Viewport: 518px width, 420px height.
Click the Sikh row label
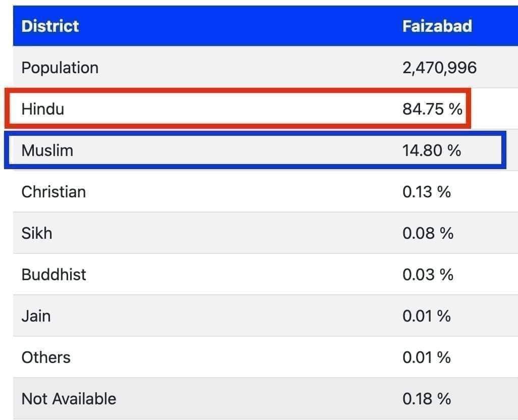coord(36,233)
